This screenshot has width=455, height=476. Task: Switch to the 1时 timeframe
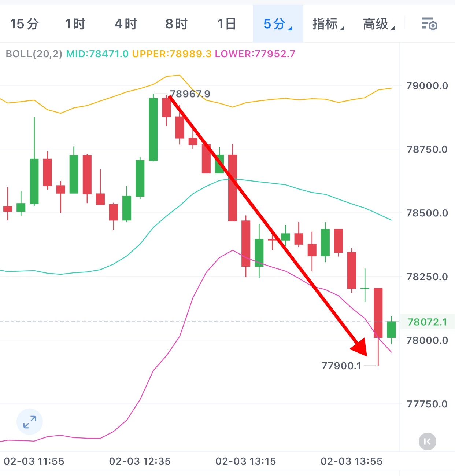75,24
